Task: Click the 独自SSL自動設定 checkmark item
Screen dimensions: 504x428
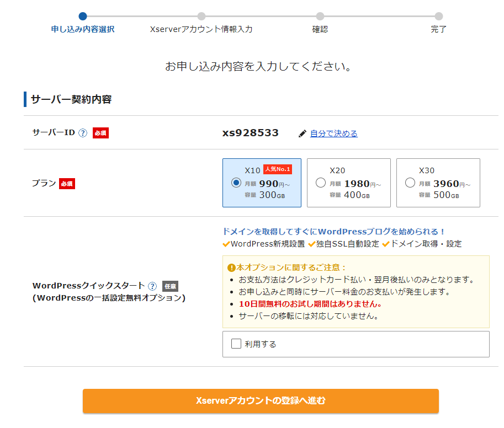Action: [x=343, y=244]
